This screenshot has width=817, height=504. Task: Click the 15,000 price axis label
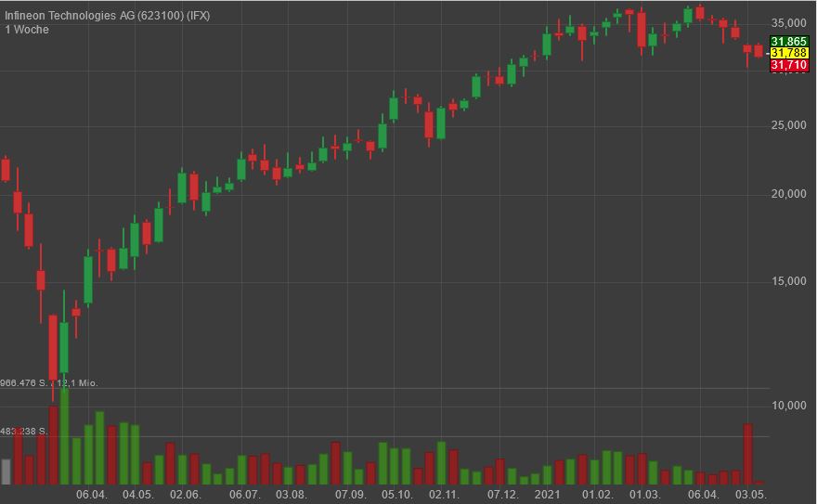click(788, 281)
